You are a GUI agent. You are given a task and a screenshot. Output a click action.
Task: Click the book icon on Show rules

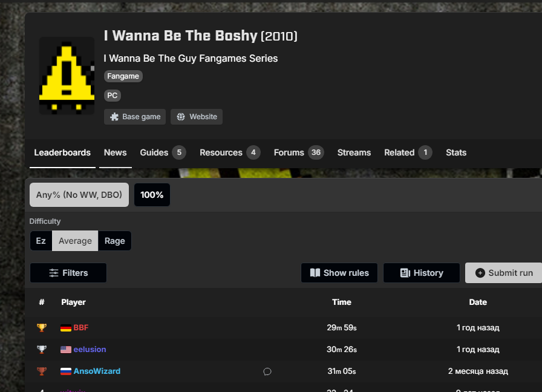(315, 273)
